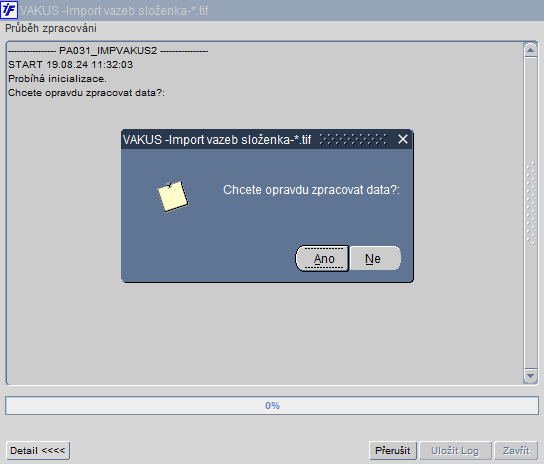Screen dimensions: 544x464
Task: Click the dotted grip beside scrollbar
Action: click(531, 205)
